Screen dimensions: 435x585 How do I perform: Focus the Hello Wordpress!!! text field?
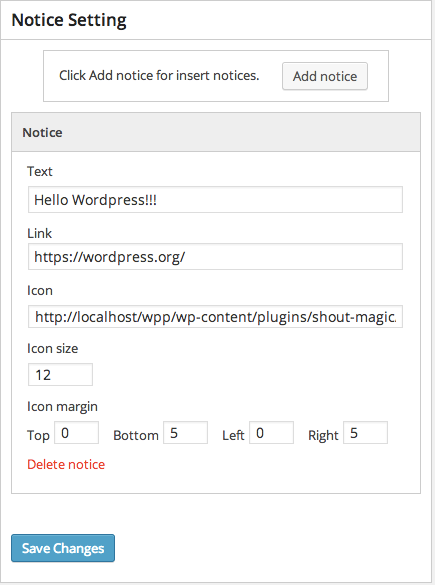pos(215,200)
